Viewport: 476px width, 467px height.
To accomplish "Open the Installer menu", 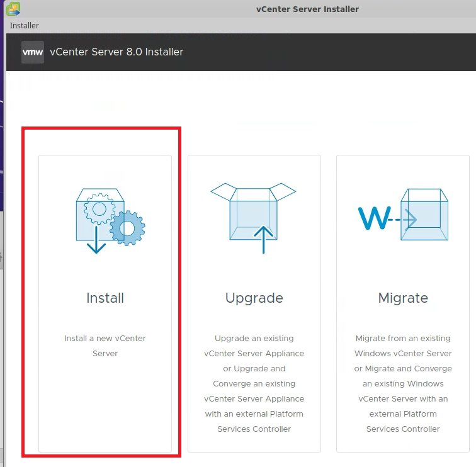I will click(25, 25).
